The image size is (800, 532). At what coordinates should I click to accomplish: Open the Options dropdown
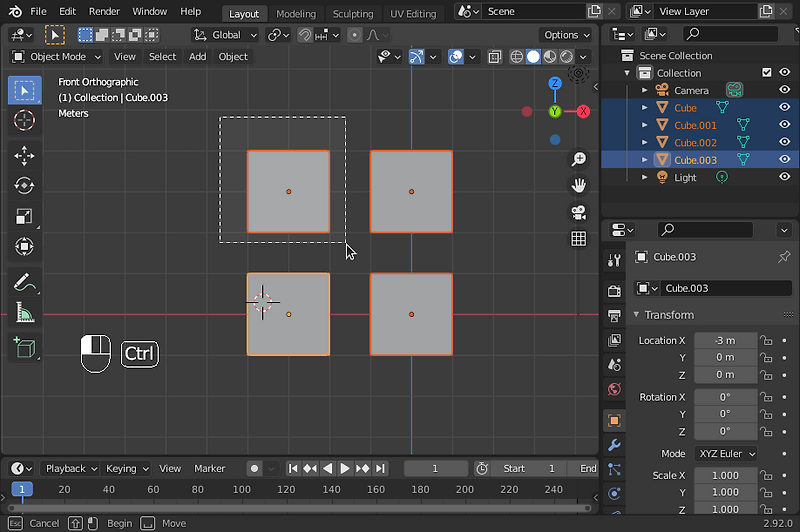[x=566, y=35]
